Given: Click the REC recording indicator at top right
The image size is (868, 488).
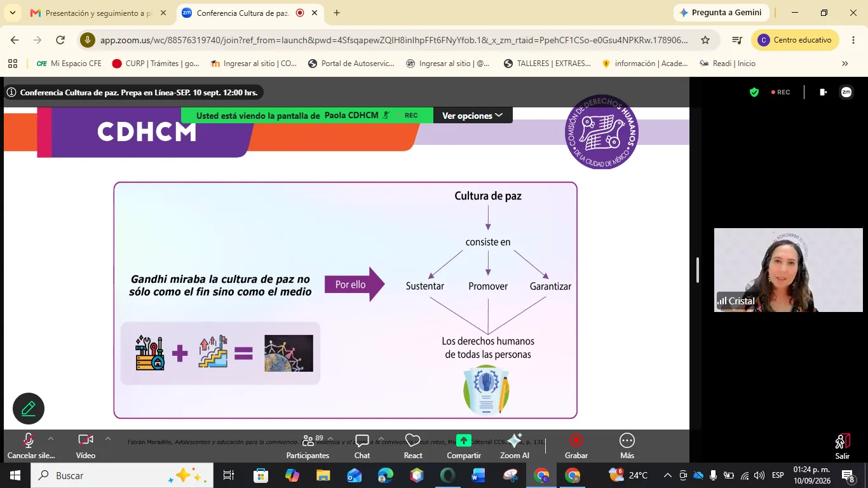Looking at the screenshot, I should [781, 92].
